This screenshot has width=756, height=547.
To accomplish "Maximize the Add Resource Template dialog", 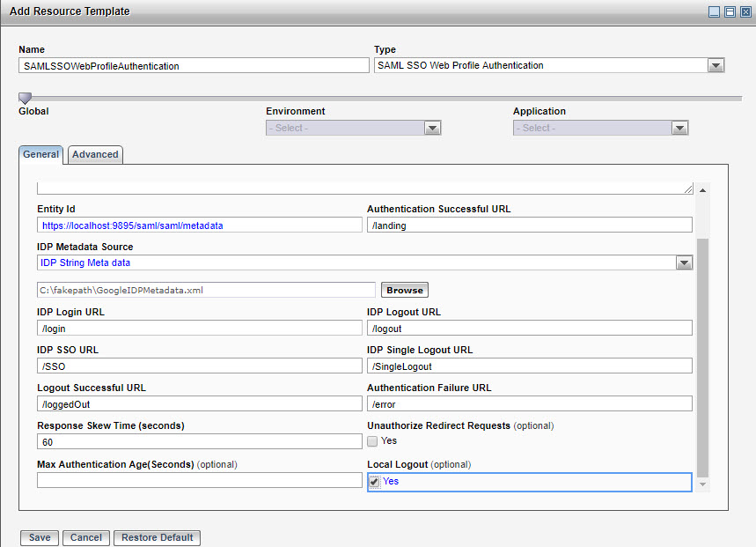I will (x=730, y=11).
